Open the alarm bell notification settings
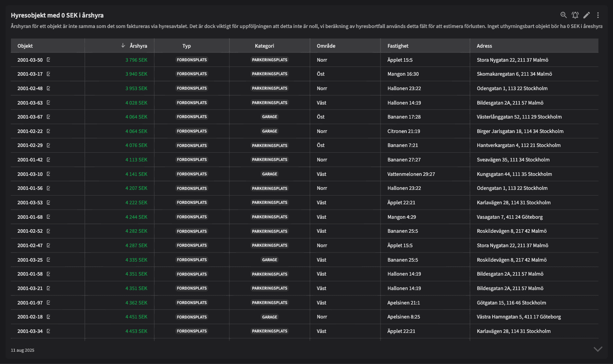 [575, 15]
